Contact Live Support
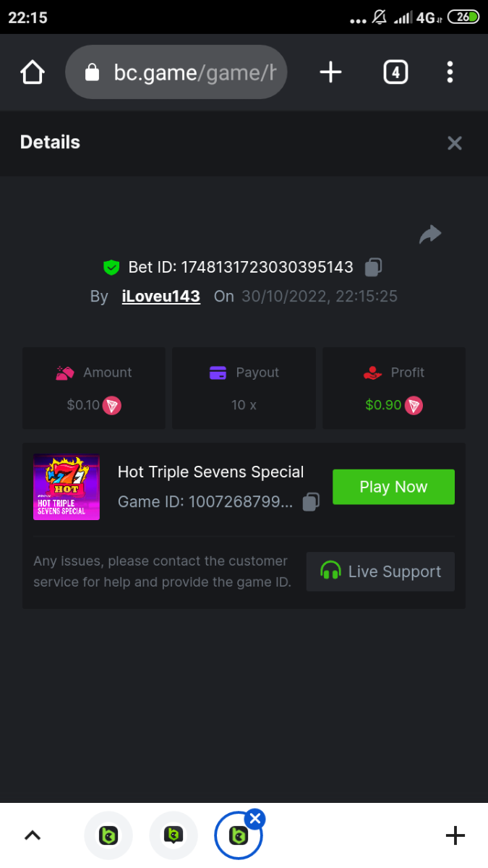488x868 pixels. click(x=380, y=571)
